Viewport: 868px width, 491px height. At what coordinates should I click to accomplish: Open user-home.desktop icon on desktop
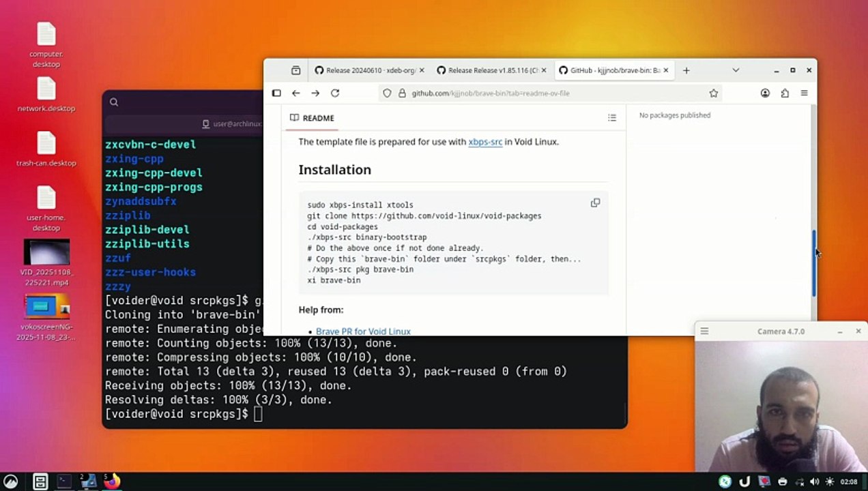coord(46,209)
